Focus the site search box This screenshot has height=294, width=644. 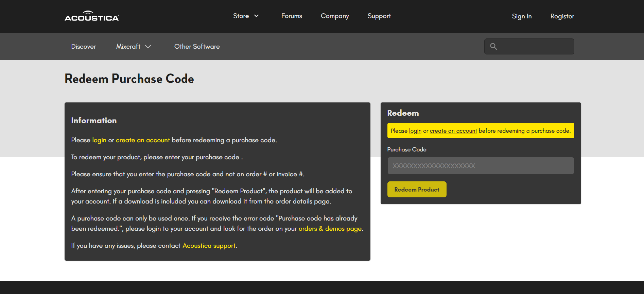(535, 47)
